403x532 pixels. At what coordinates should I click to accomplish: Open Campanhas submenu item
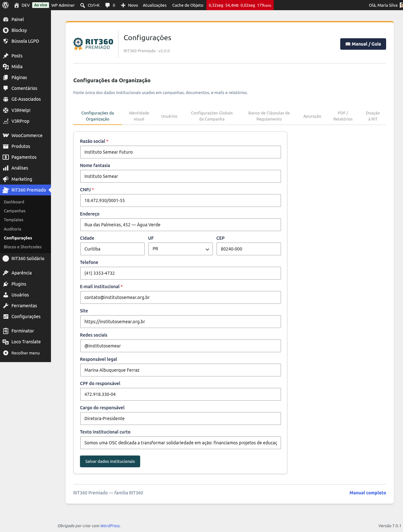pyautogui.click(x=15, y=211)
